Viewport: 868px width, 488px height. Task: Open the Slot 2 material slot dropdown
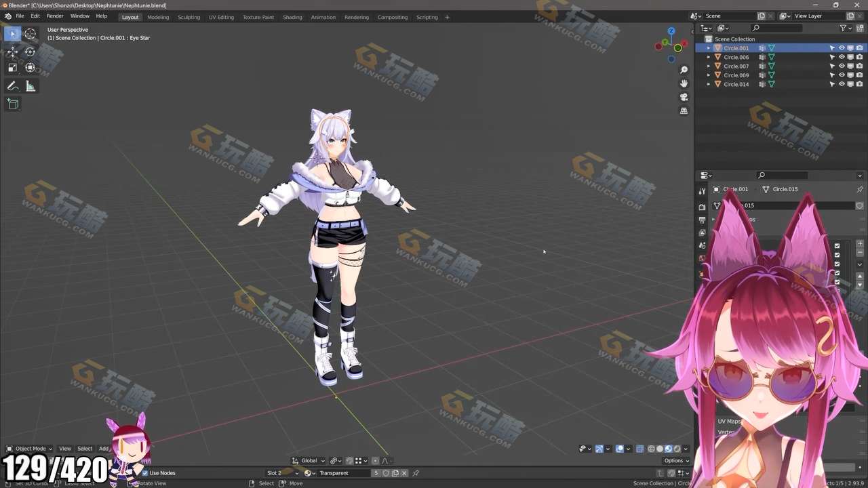(282, 473)
